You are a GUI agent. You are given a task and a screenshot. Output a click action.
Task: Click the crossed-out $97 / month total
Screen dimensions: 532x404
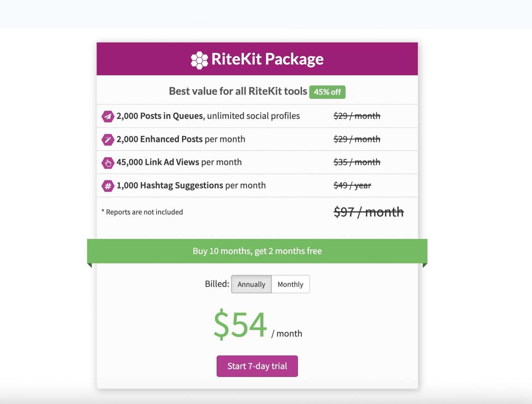pyautogui.click(x=368, y=212)
